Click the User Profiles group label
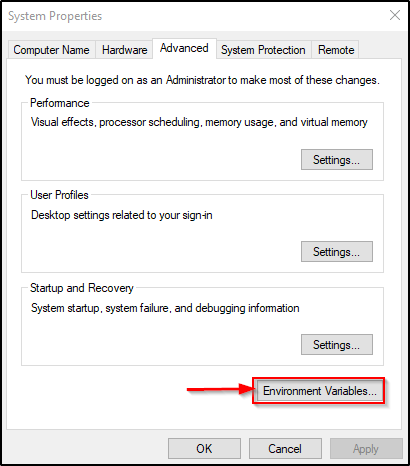Screen dimensions: 410x466 click(59, 195)
